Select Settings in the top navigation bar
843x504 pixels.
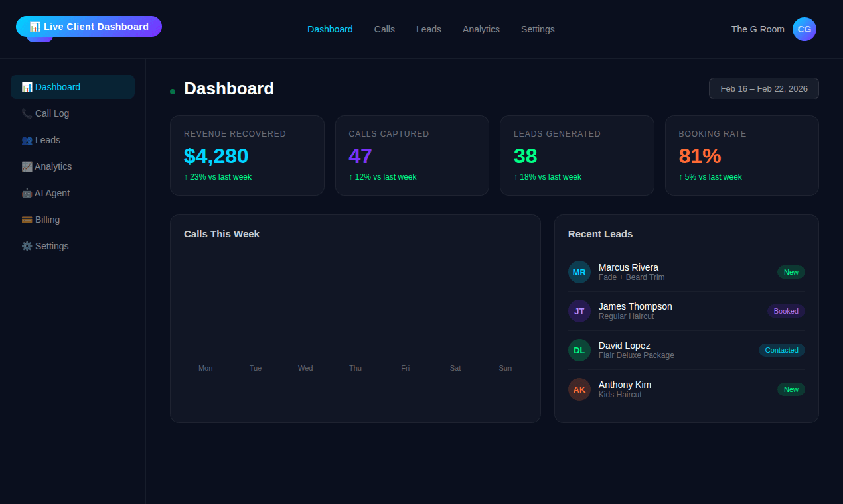[x=537, y=29]
